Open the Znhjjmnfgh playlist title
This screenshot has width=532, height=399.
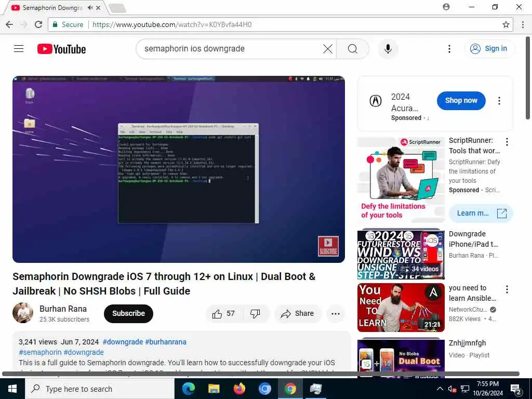tap(467, 343)
